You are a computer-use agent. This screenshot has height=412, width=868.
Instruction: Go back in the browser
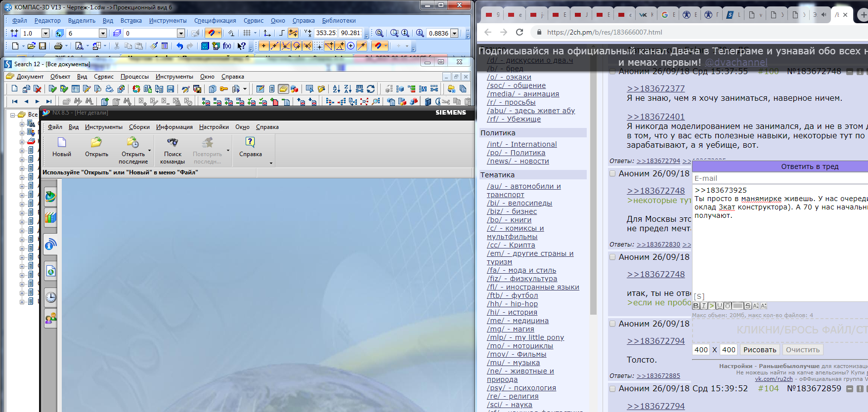tap(488, 32)
